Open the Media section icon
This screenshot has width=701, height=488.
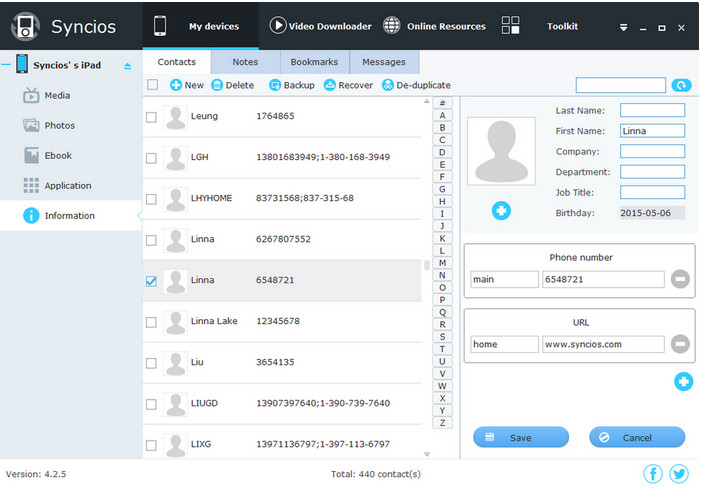[x=31, y=95]
